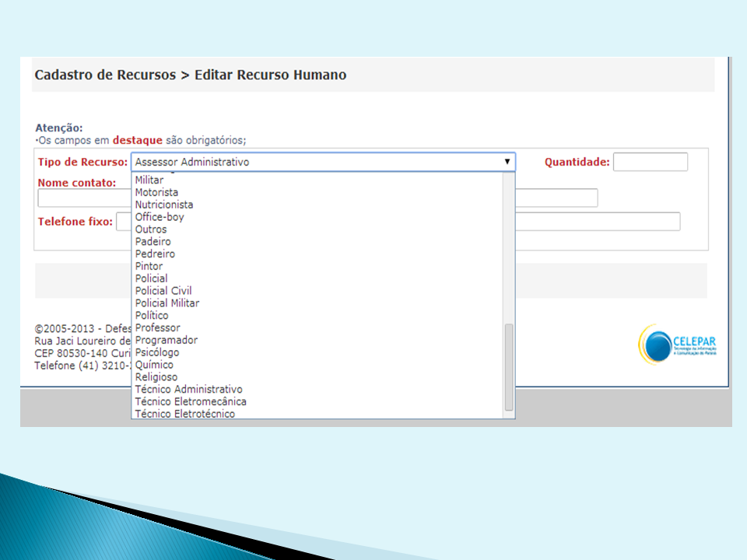
Task: Click the CELEPAR logo
Action: coord(678,344)
